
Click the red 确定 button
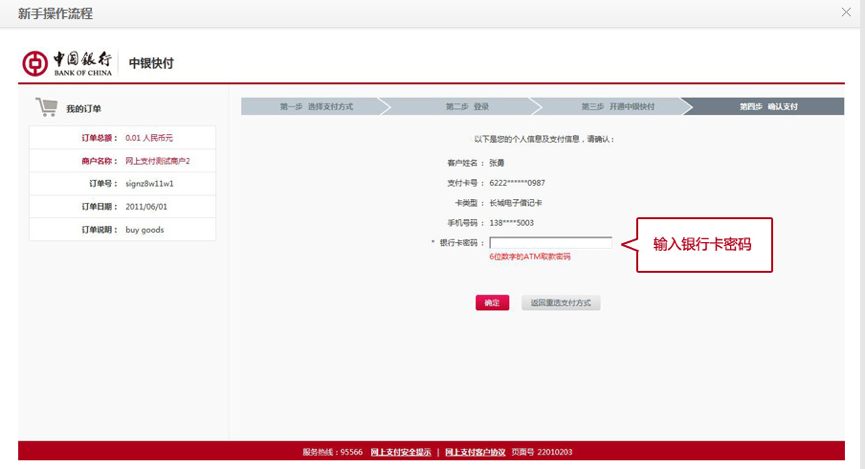tap(492, 302)
